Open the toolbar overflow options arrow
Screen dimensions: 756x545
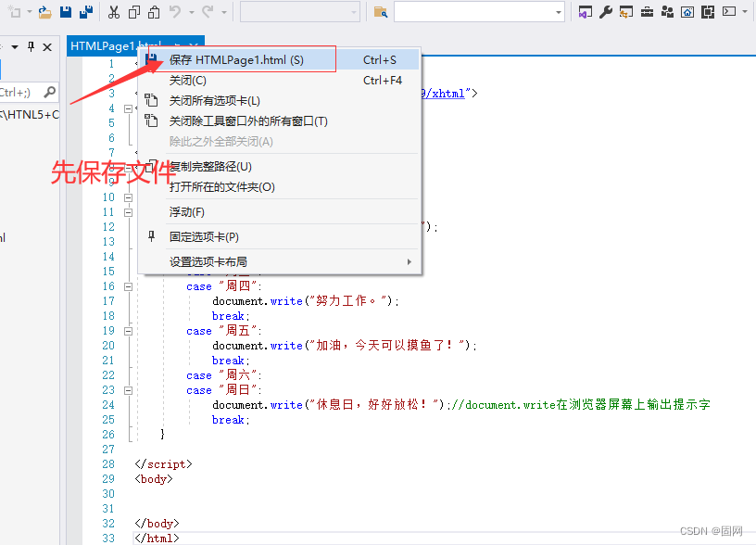(x=746, y=11)
